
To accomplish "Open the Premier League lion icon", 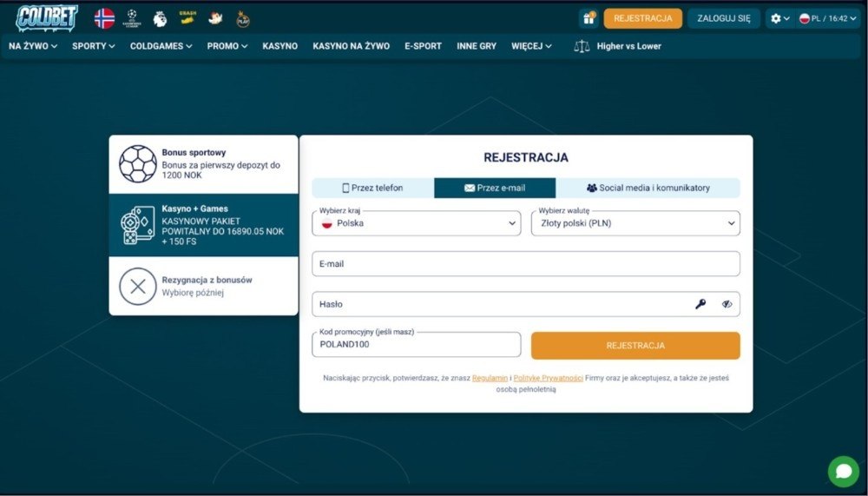I will point(160,19).
